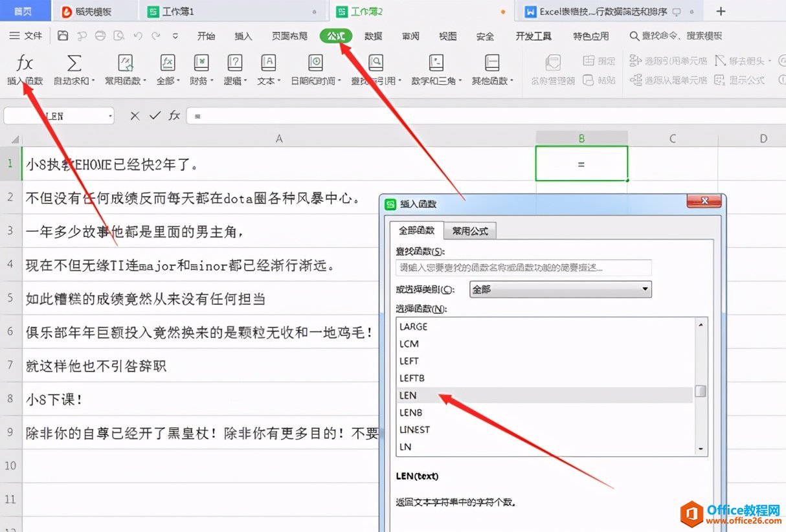This screenshot has height=532, width=786.
Task: Click the cancel X icon in formula bar
Action: pos(135,116)
